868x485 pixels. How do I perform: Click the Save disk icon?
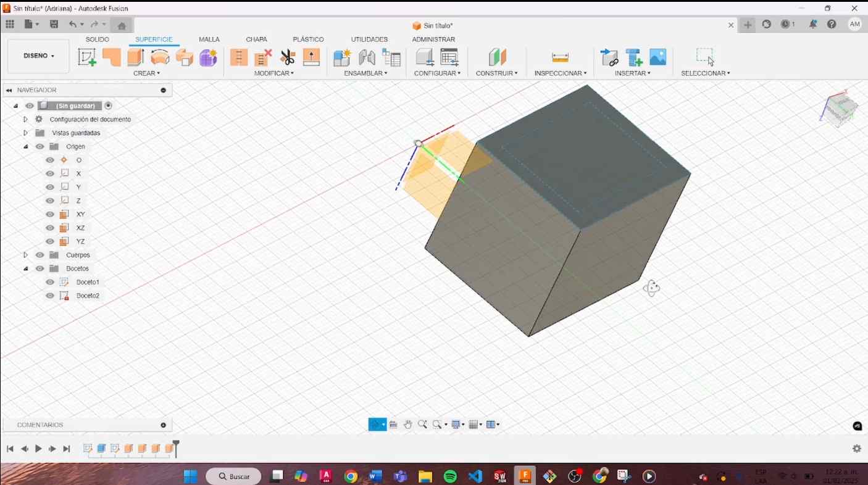(54, 25)
